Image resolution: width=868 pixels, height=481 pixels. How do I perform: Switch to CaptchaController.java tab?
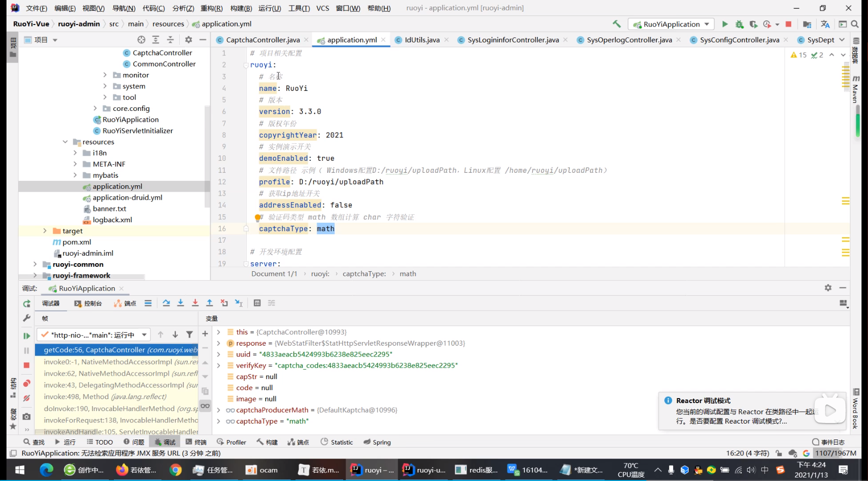pyautogui.click(x=263, y=39)
